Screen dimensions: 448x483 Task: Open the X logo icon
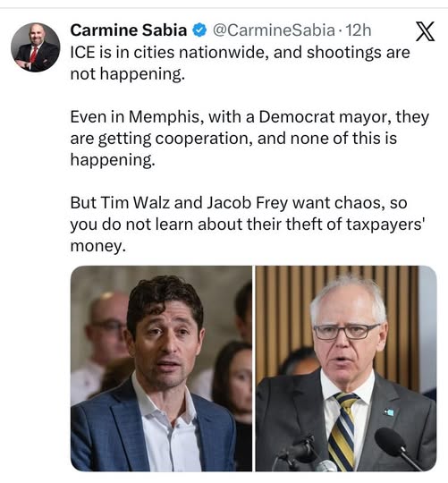click(x=425, y=31)
